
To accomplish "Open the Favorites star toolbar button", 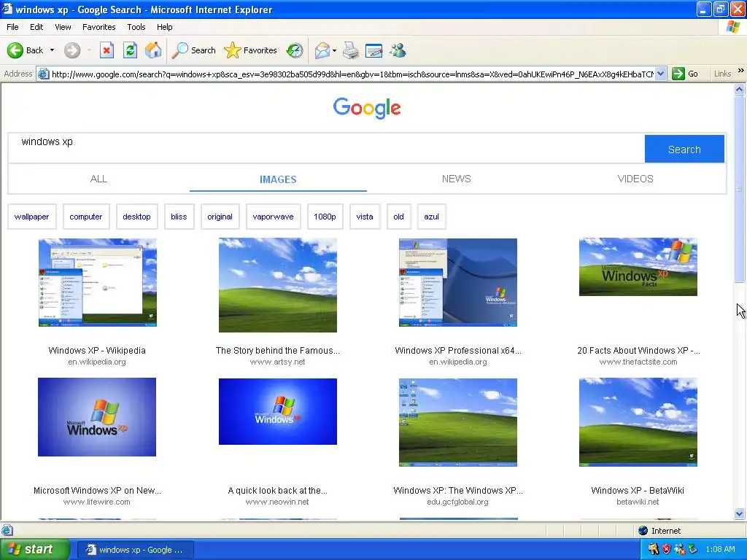I will click(x=251, y=50).
